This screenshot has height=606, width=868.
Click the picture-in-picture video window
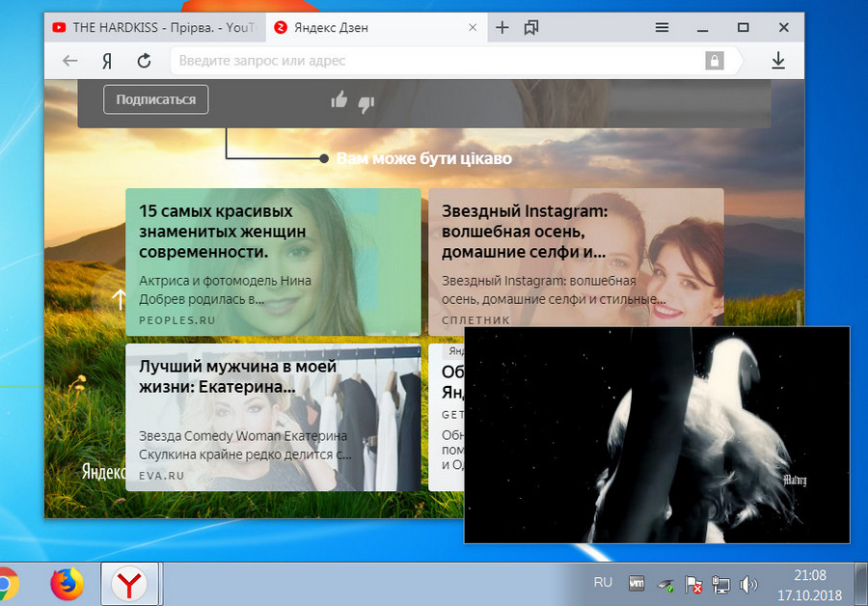(657, 435)
